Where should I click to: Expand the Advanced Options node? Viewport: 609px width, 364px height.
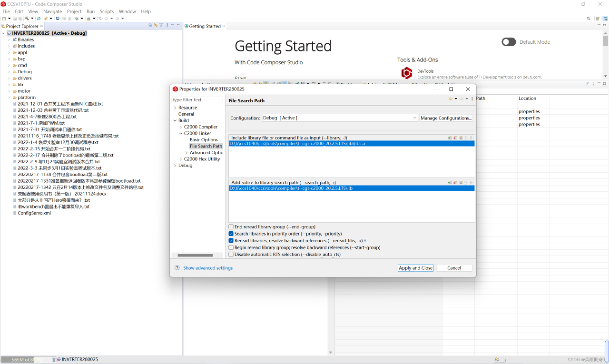[x=187, y=153]
